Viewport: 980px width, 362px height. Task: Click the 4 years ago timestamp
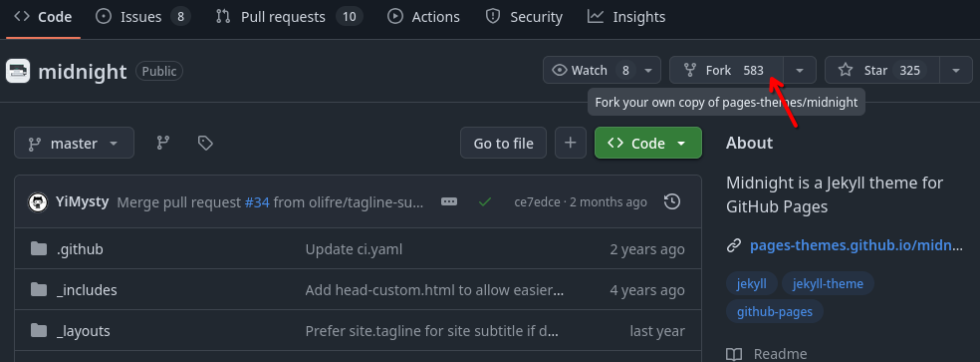click(x=647, y=290)
